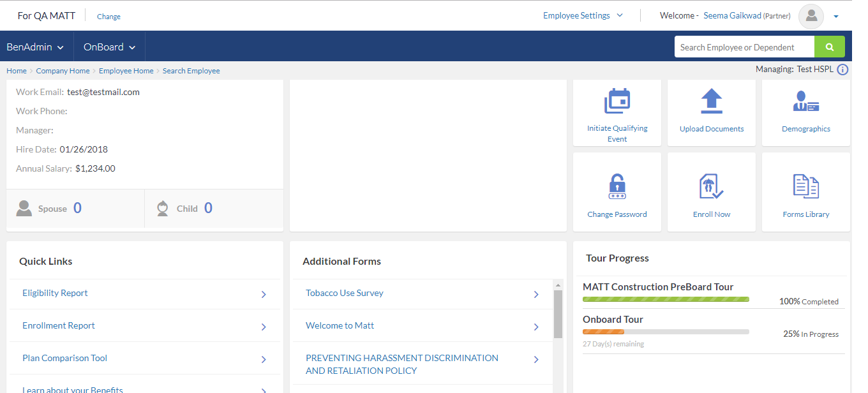Screen dimensions: 868x393
Task: Click the Onboard Tour progress bar
Action: (666, 331)
